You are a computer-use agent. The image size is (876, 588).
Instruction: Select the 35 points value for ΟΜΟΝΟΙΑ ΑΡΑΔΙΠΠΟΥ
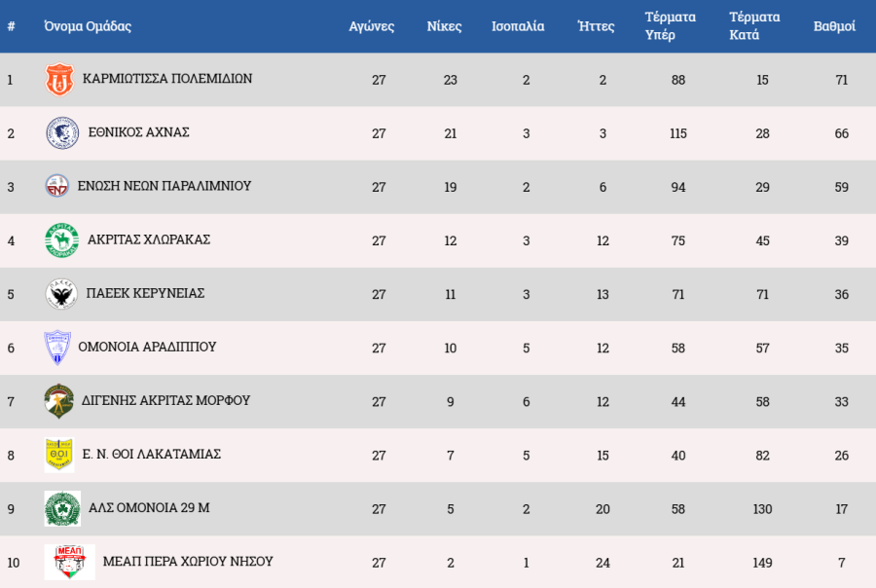pyautogui.click(x=841, y=349)
